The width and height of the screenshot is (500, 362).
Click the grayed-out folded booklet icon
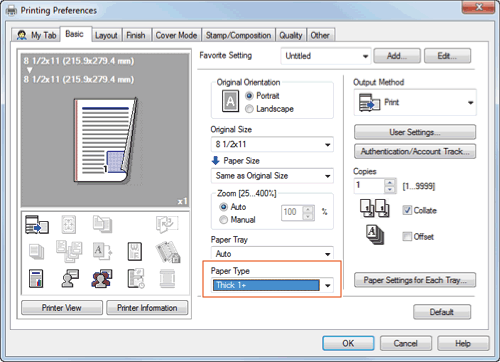[x=167, y=224]
